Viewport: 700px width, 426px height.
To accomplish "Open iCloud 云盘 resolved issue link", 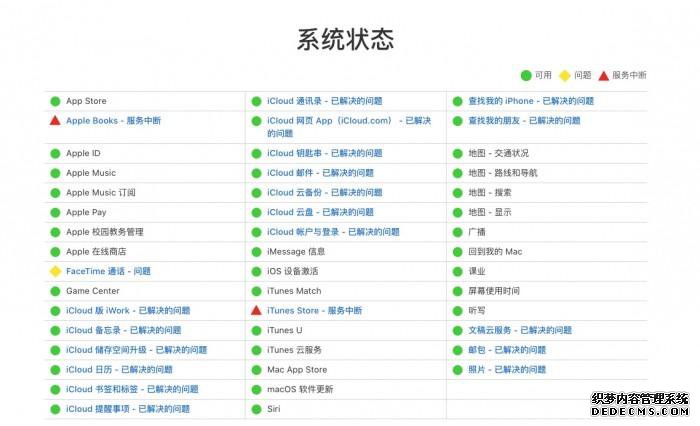I will (x=321, y=212).
